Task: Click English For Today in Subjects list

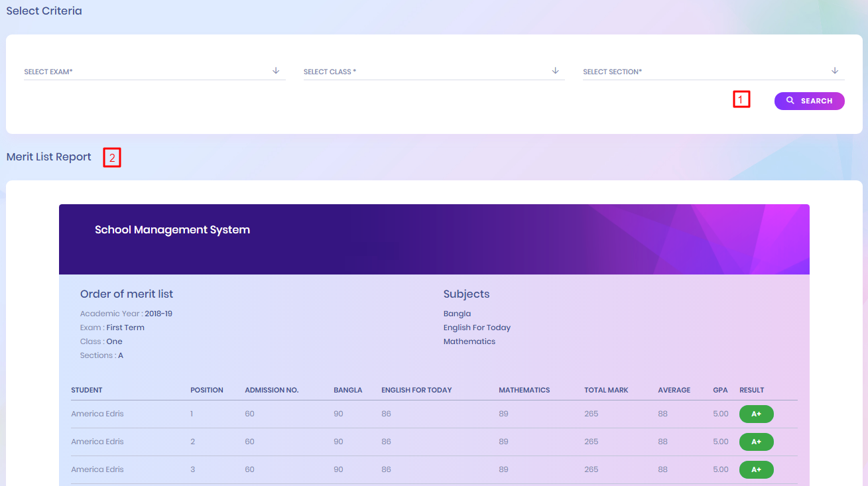Action: click(x=477, y=328)
